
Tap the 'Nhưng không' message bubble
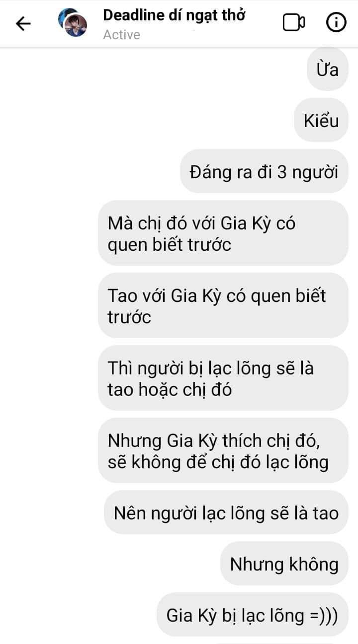[284, 564]
